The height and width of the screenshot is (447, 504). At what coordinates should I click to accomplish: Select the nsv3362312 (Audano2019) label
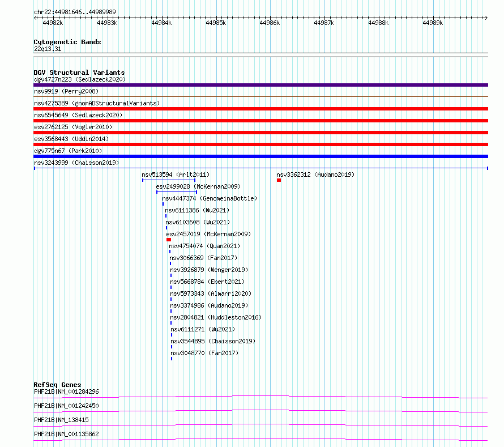315,174
